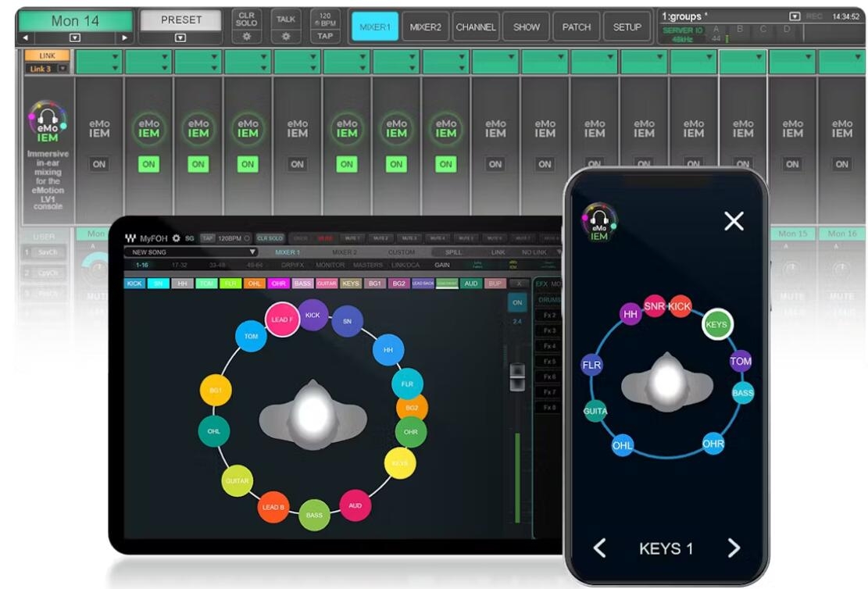Click the tablet fader handle
The height and width of the screenshot is (589, 868).
(x=517, y=377)
